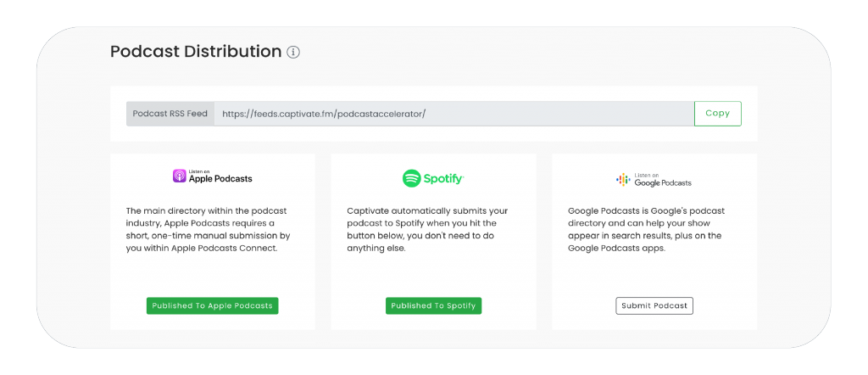
Task: Click the Spotify logo
Action: click(x=433, y=178)
